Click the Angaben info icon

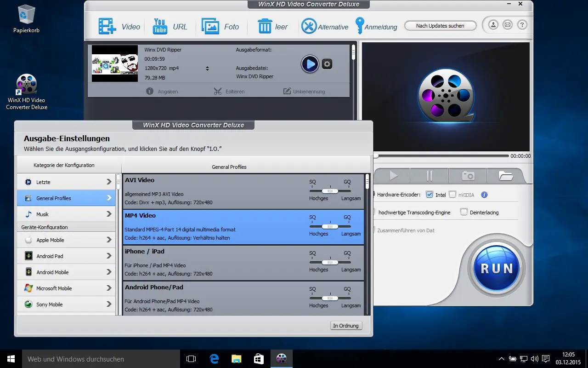pos(150,91)
